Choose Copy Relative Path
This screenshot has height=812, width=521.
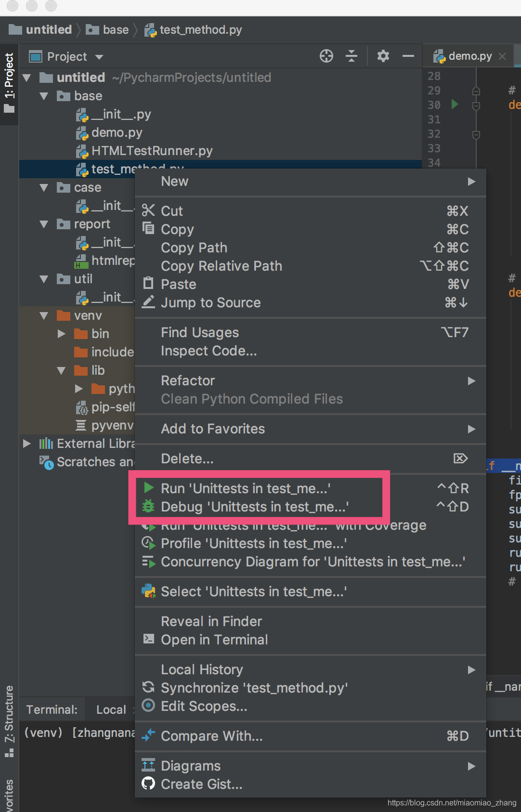311,266
